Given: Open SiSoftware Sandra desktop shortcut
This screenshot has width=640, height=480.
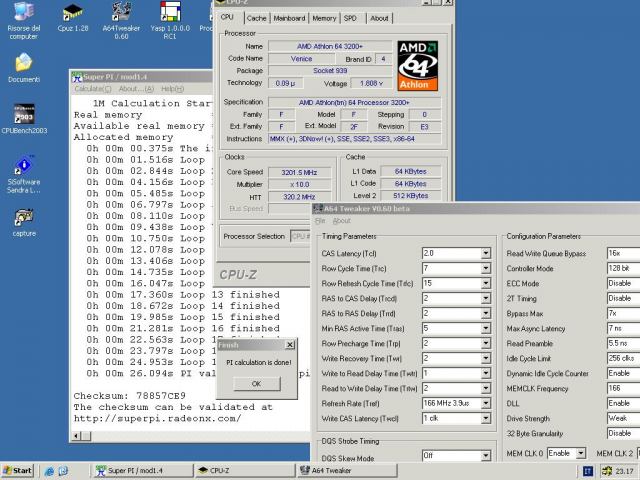Looking at the screenshot, I should [24, 174].
